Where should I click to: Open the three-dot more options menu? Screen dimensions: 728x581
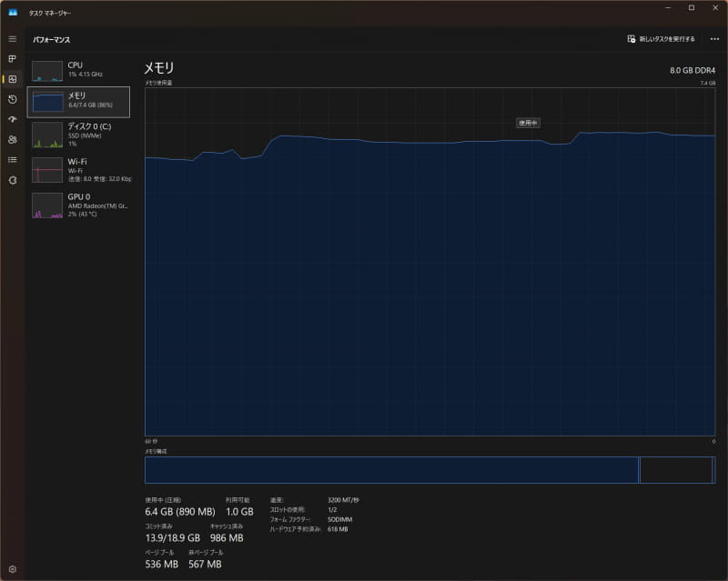714,39
